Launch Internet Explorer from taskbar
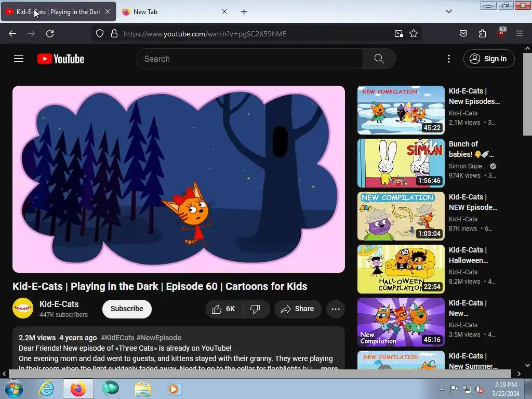The width and height of the screenshot is (532, 399). tap(46, 389)
